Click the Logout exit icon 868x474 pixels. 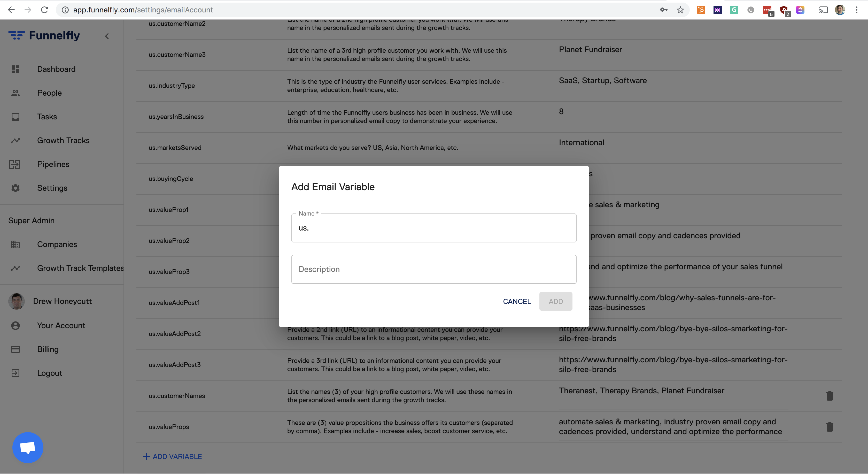tap(16, 373)
